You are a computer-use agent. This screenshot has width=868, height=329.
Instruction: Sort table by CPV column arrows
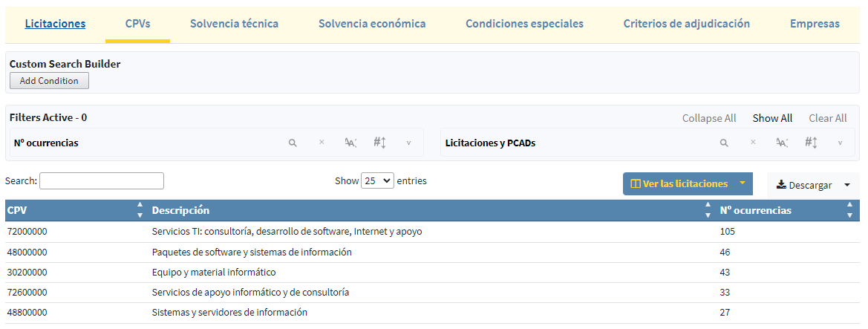(x=140, y=210)
